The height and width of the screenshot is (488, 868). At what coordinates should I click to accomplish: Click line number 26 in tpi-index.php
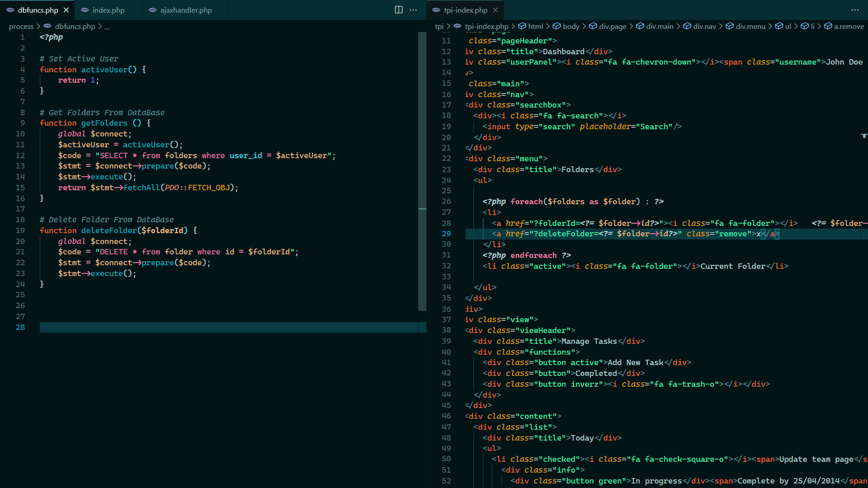pyautogui.click(x=446, y=202)
